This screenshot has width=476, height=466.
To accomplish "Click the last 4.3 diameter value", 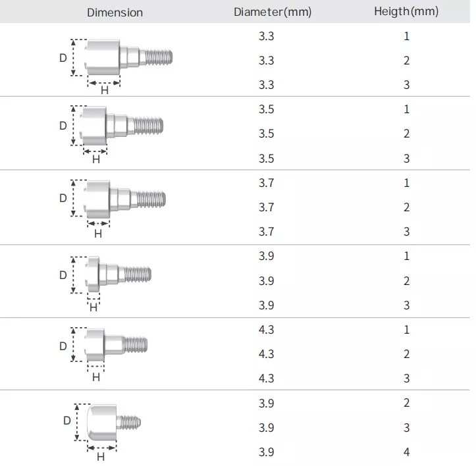I will 266,378.
